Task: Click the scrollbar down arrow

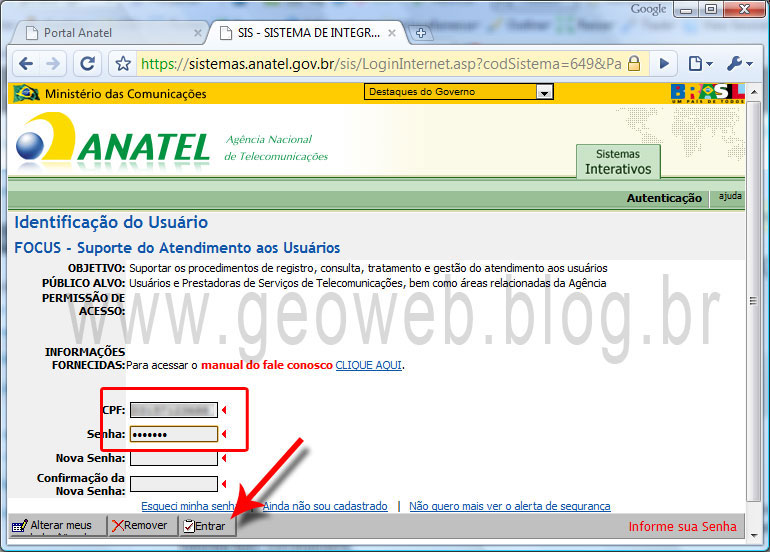Action: coord(754,535)
